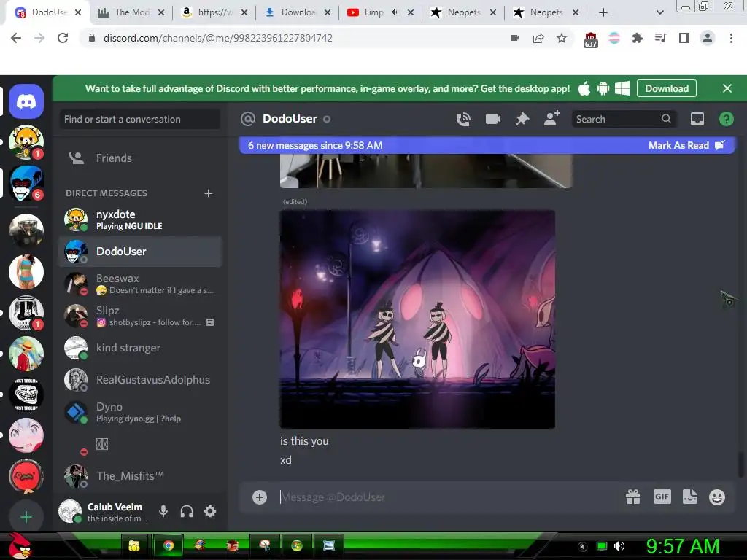The image size is (747, 560).
Task: Open DM with kind stranger
Action: point(139,348)
